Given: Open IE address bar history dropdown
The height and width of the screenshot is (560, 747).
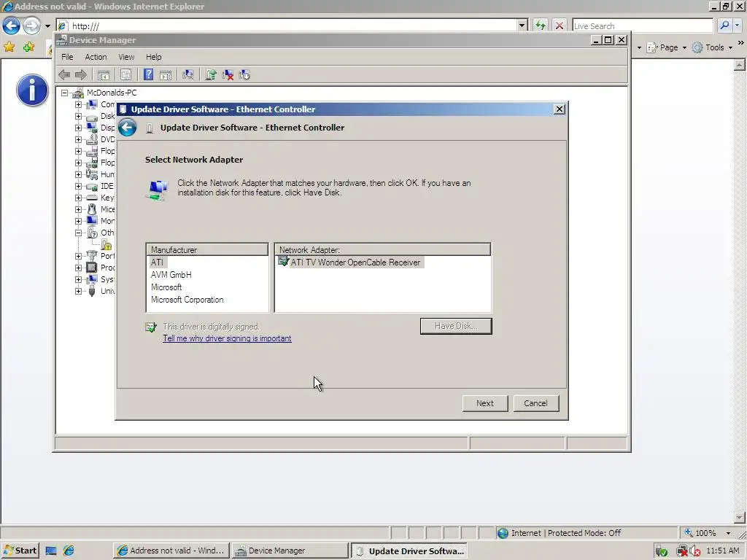Looking at the screenshot, I should pos(522,26).
